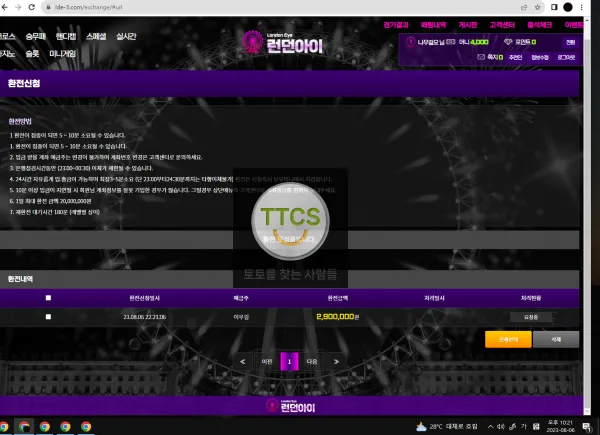The height and width of the screenshot is (435, 600).
Task: Open the 게시판 menu item
Action: [468, 25]
